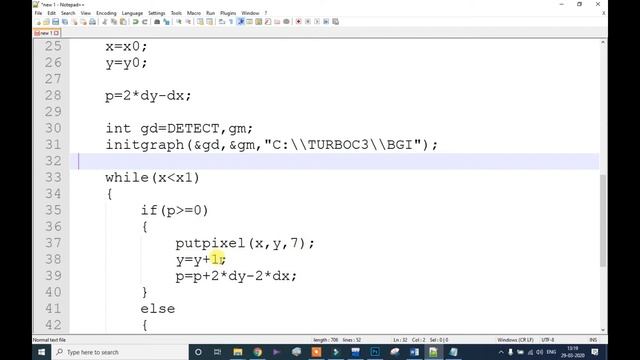
Task: Open the Windows Start button
Action: [x=42, y=352]
